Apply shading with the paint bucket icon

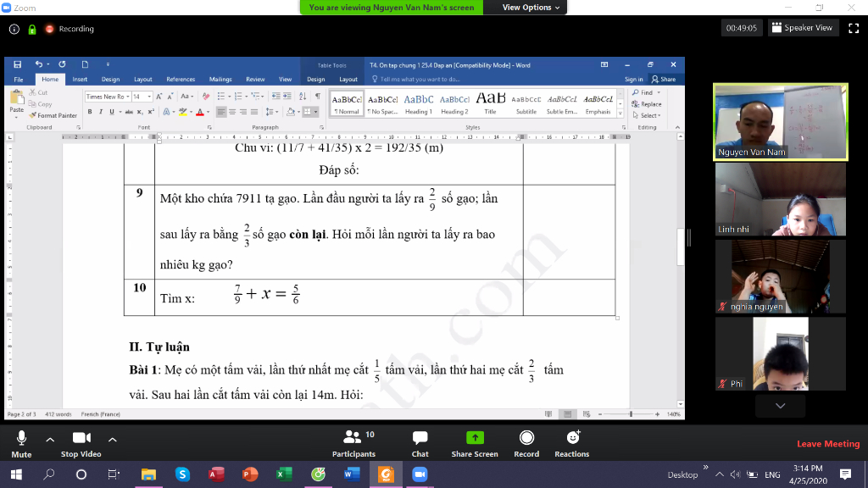click(x=290, y=112)
